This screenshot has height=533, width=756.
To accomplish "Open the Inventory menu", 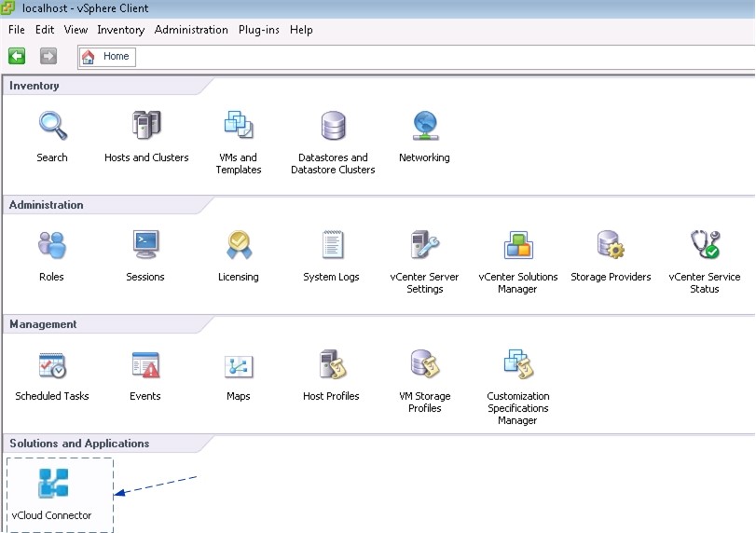I will [120, 30].
